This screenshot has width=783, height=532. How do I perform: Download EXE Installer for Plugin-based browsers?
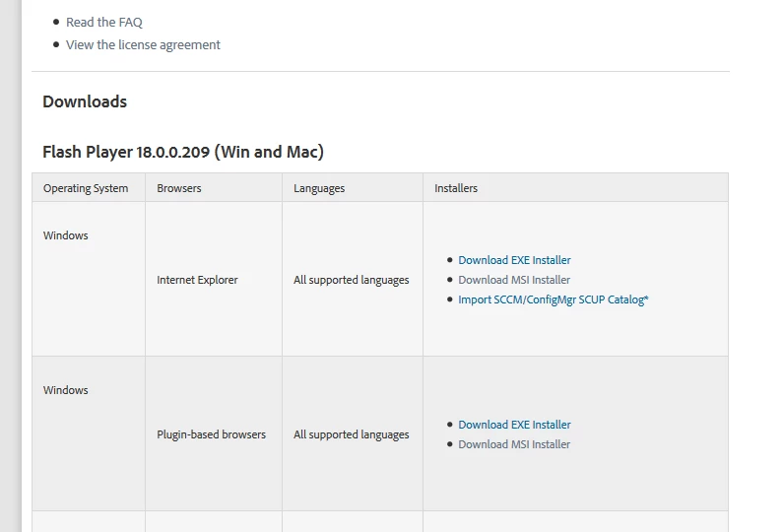point(514,425)
